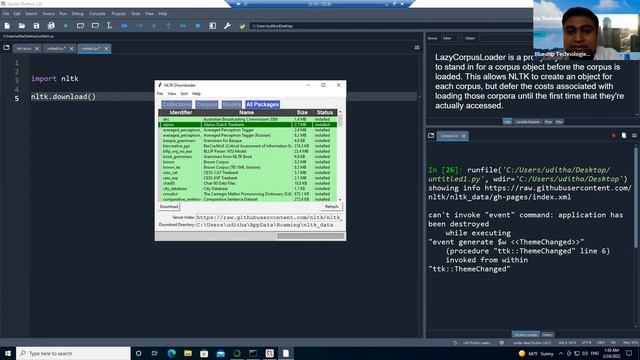This screenshot has width=640, height=360.
Task: Click Refresh button in NLTK Downloader
Action: [x=331, y=207]
